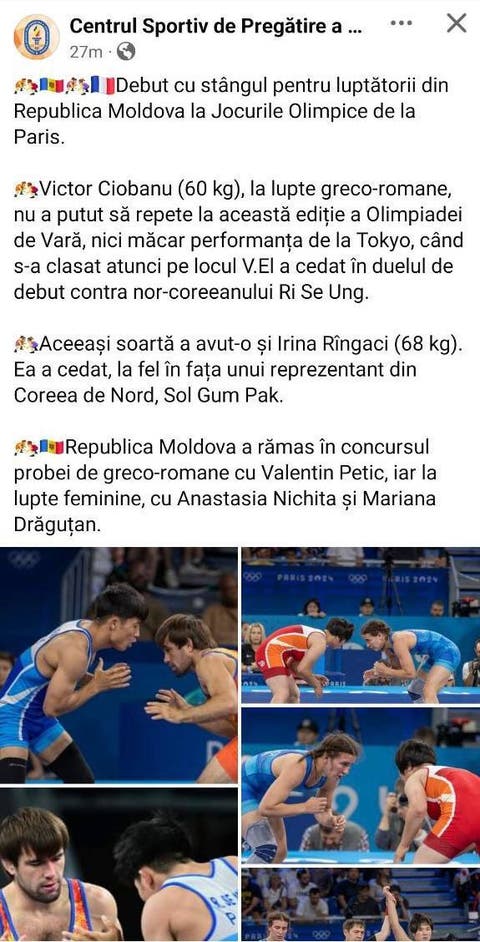The width and height of the screenshot is (480, 942).
Task: Open the three-dot post options menu
Action: click(401, 23)
